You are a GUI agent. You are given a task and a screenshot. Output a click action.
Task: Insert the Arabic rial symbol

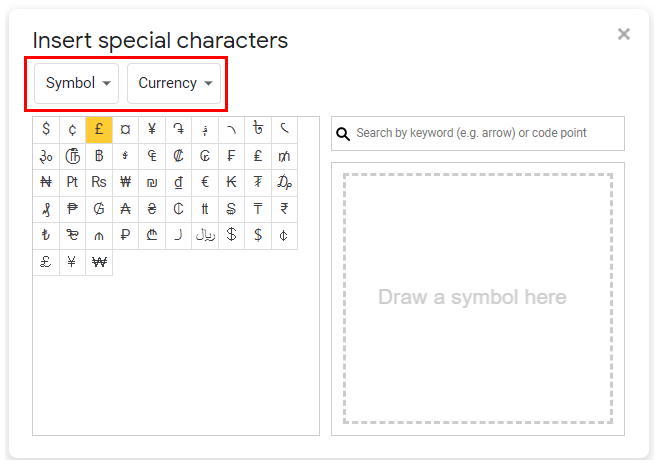205,236
